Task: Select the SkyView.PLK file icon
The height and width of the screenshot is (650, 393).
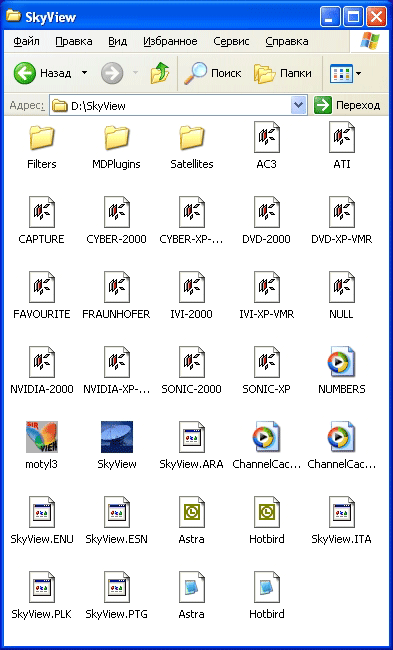Action: 42,587
